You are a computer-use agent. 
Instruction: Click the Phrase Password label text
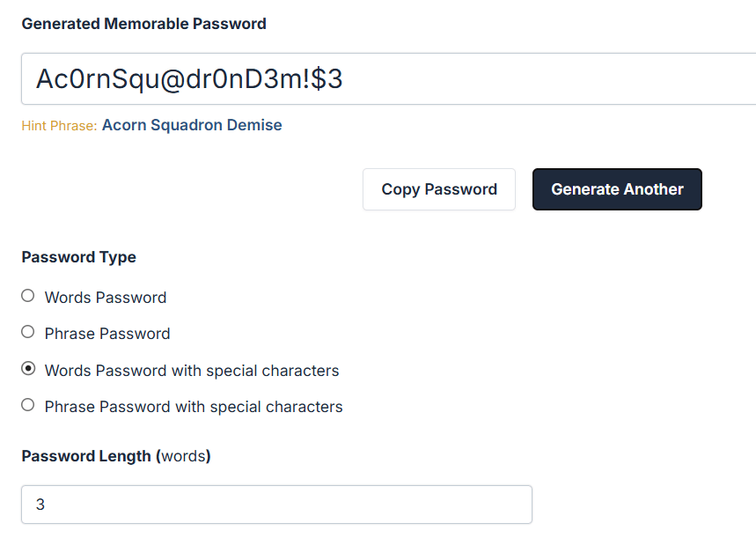[x=106, y=333]
